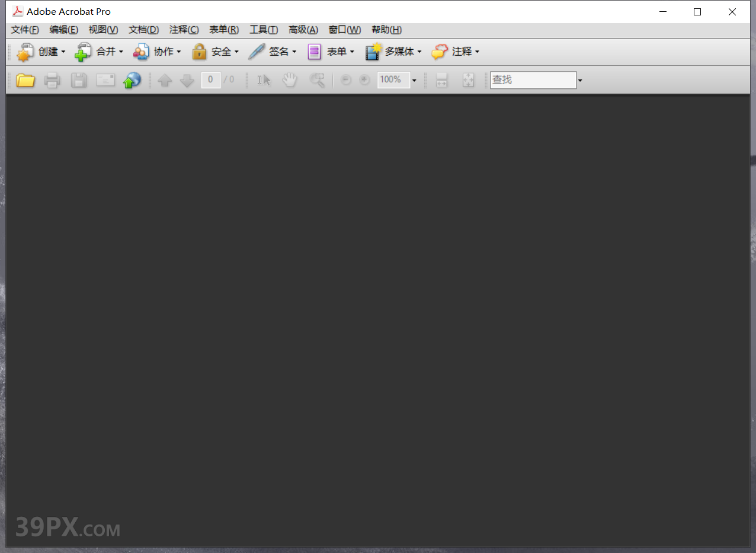Click the Marquee Zoom tool icon
This screenshot has width=756, height=553.
[317, 80]
